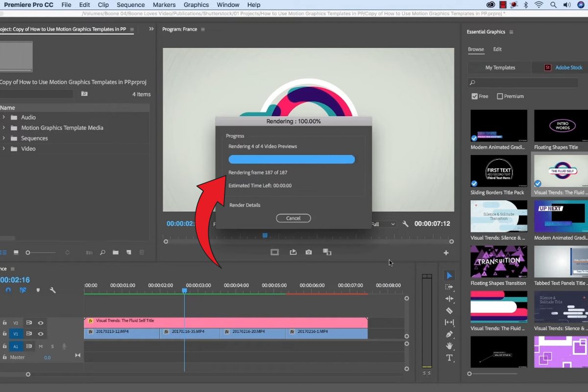Open the Clip menu
588x392 pixels.
click(x=103, y=5)
